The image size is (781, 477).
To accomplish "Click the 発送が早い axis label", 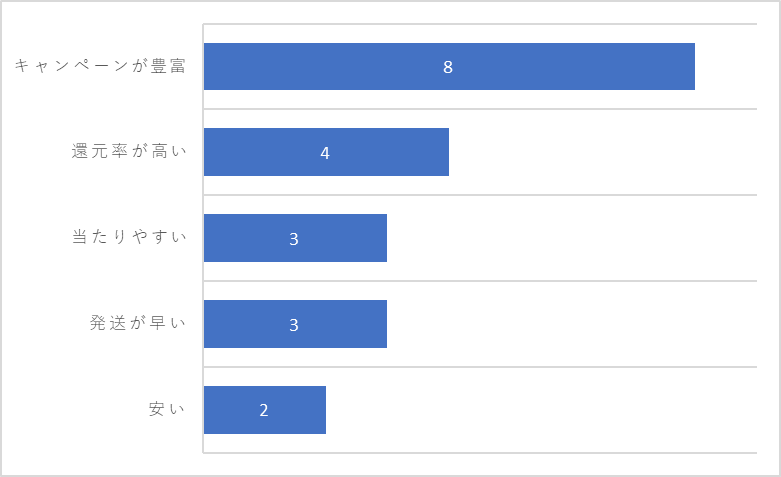I will (x=137, y=323).
